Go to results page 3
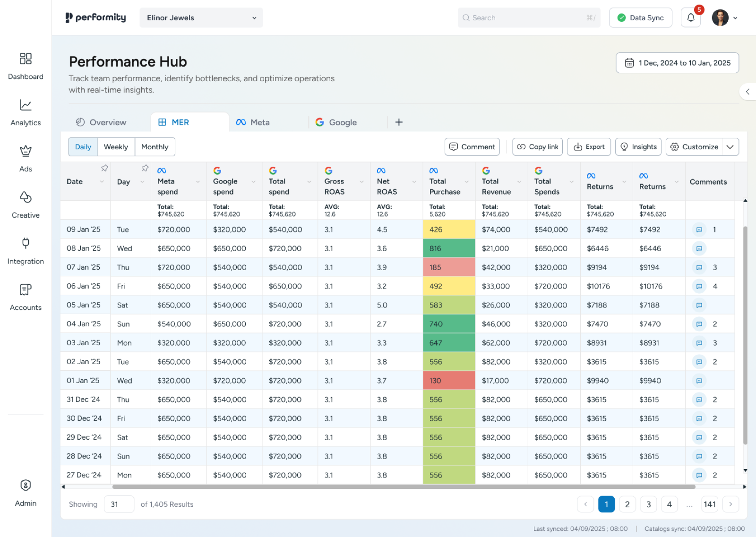Image resolution: width=756 pixels, height=537 pixels. (x=649, y=504)
